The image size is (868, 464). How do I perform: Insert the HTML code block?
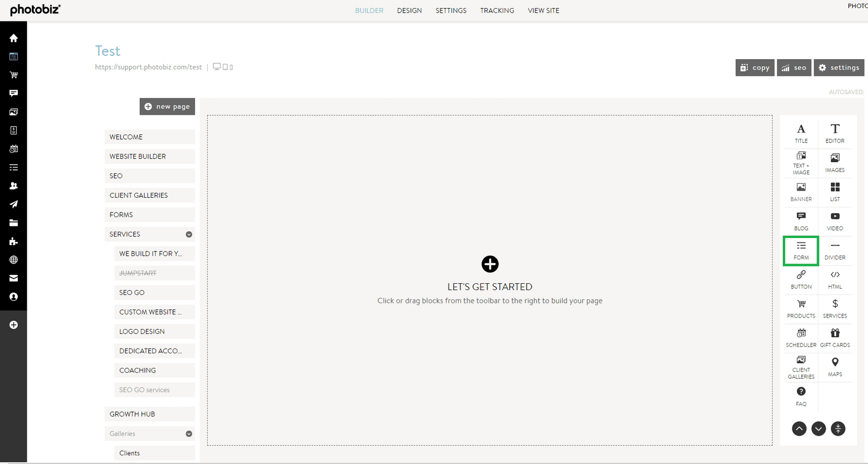click(834, 279)
